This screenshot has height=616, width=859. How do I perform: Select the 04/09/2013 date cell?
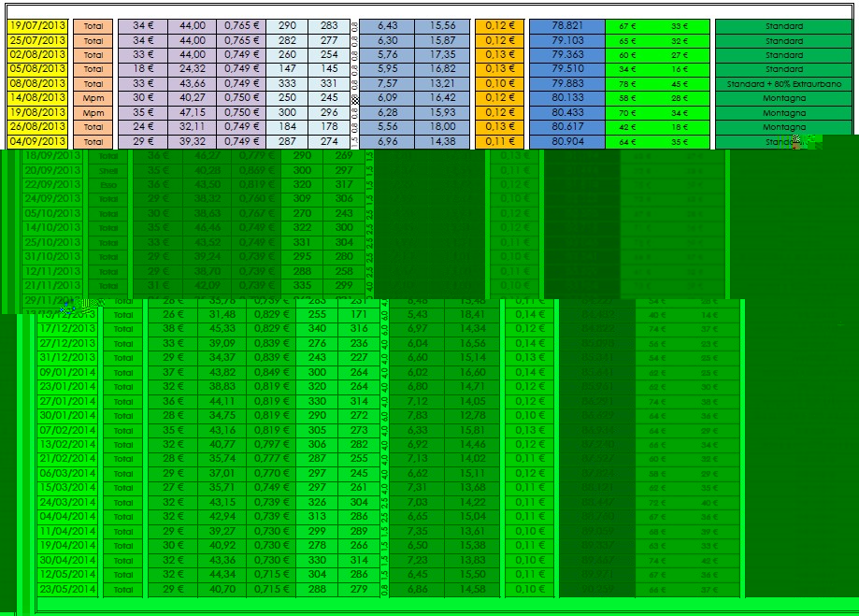click(x=37, y=141)
